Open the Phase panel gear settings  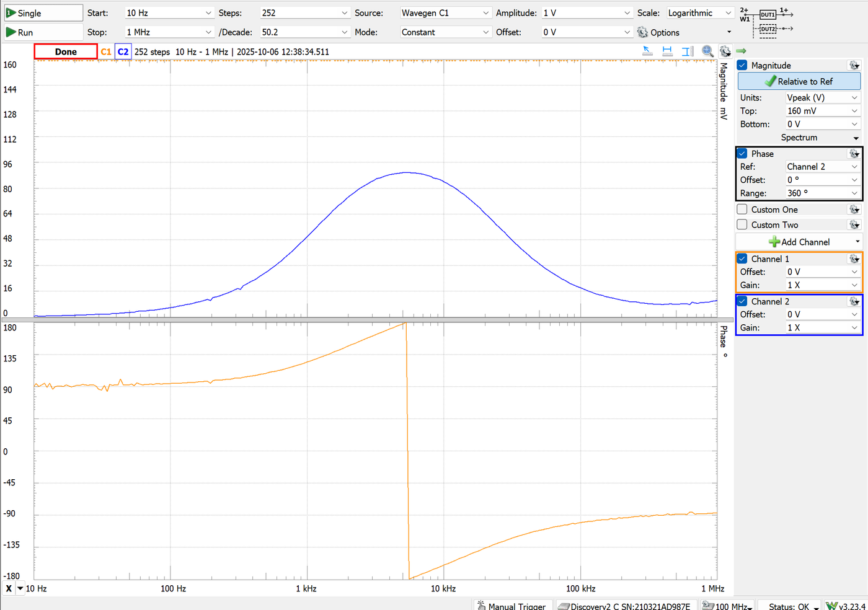click(x=854, y=154)
